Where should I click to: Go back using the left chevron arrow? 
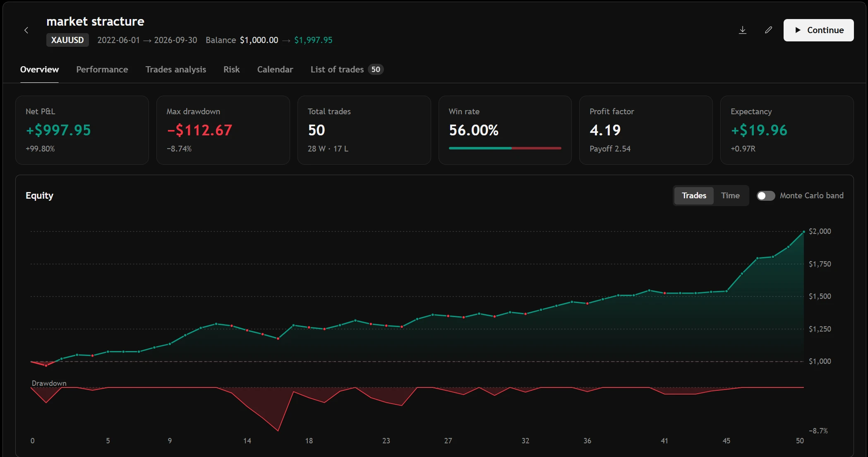tap(26, 30)
